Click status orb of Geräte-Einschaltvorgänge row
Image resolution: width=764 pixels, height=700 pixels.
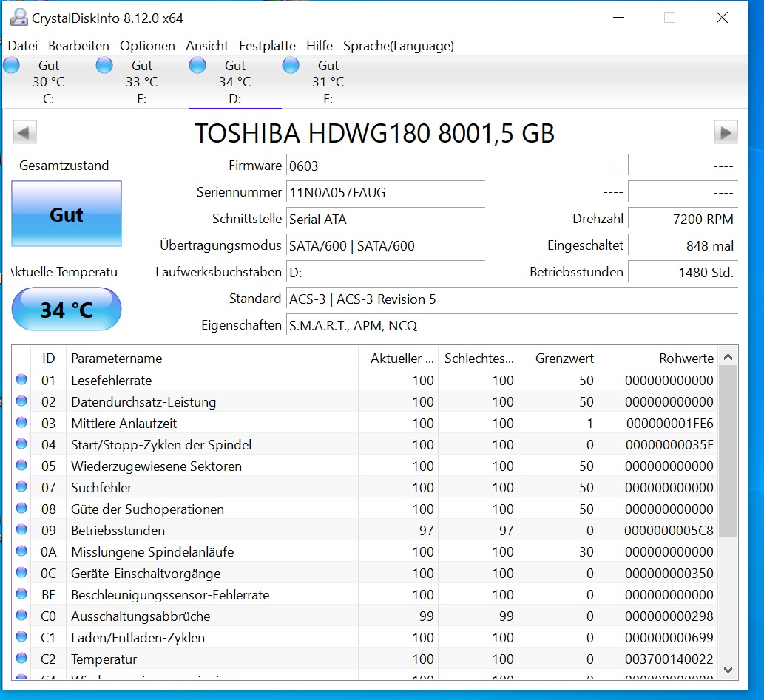21,572
